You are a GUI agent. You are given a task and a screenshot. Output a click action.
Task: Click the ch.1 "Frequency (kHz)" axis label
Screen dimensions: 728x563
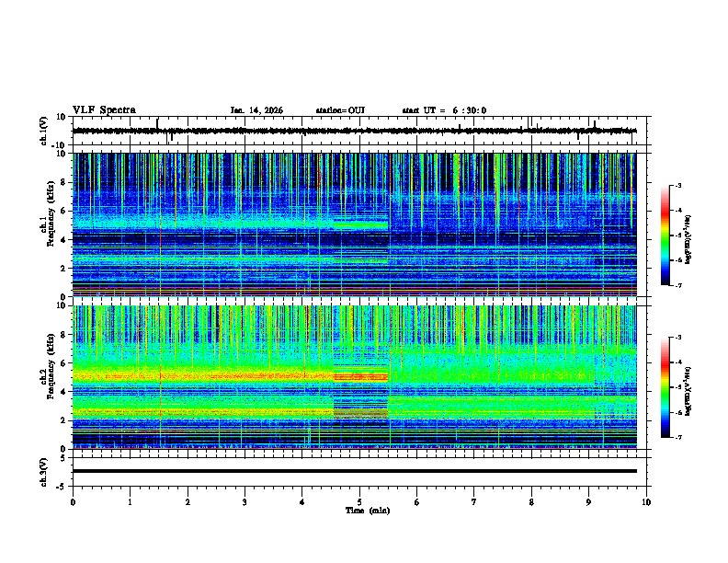51,213
